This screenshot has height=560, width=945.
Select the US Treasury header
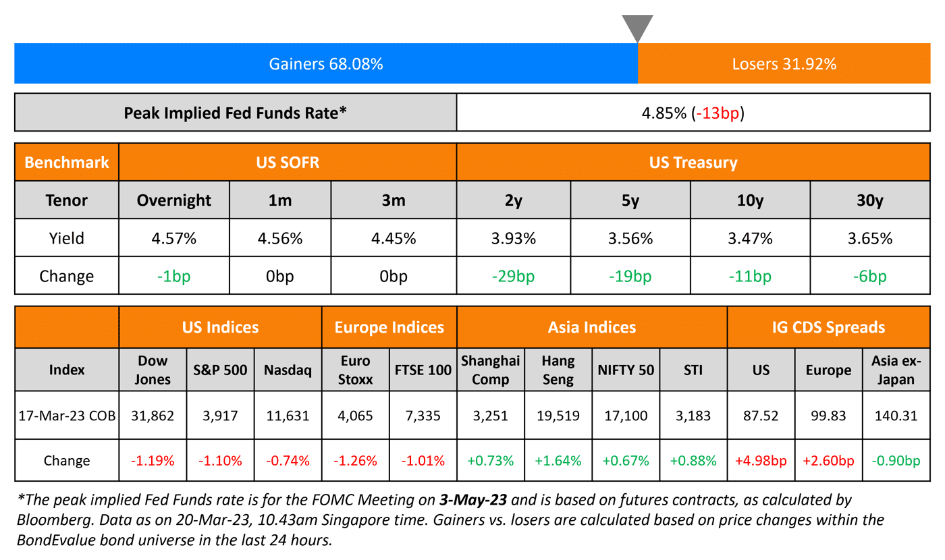[693, 163]
